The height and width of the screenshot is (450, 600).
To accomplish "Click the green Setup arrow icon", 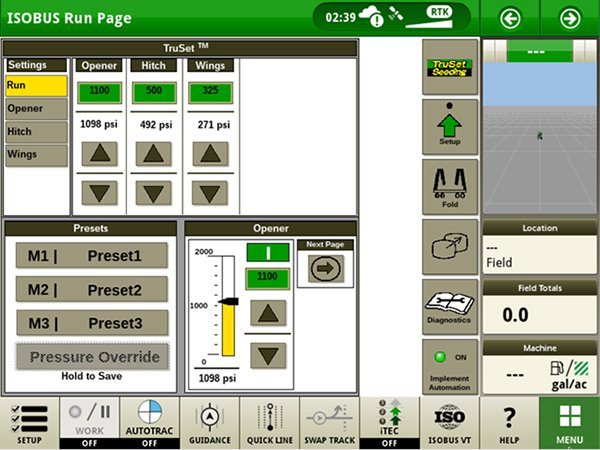I will [x=449, y=127].
